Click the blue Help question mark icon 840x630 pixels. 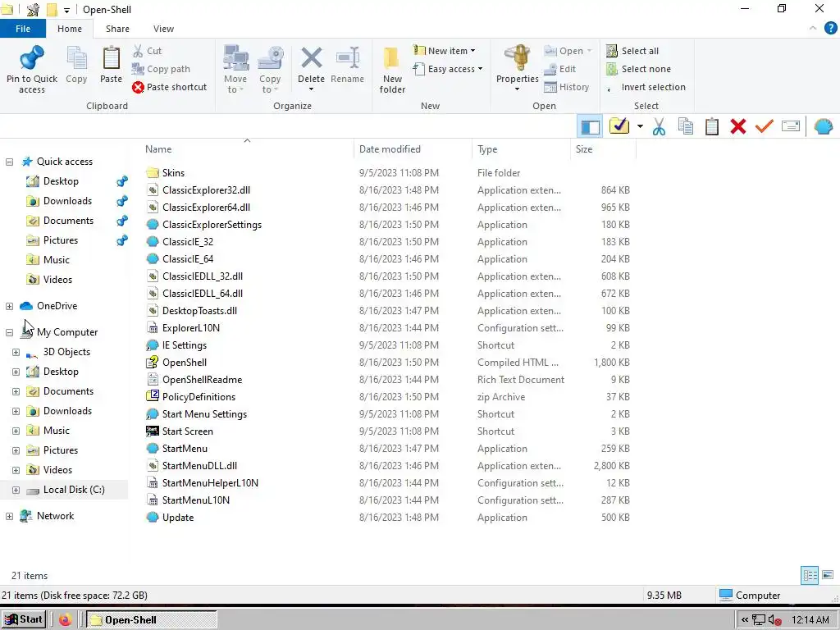pos(830,29)
